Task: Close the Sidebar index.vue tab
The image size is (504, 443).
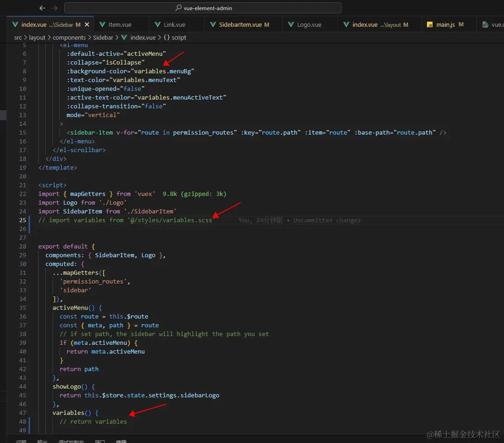Action: pyautogui.click(x=87, y=25)
